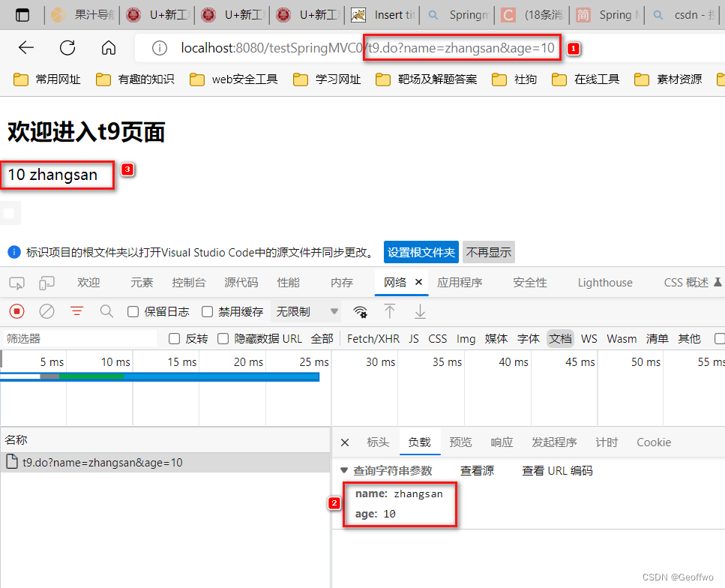725x588 pixels.
Task: Collapse the 查询字符串参数 section
Action: tap(343, 470)
